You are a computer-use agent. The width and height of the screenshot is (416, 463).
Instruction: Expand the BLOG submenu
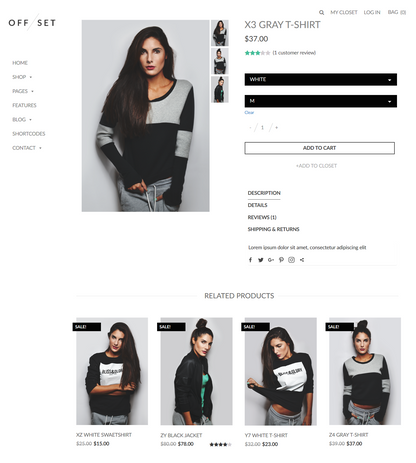tap(30, 119)
